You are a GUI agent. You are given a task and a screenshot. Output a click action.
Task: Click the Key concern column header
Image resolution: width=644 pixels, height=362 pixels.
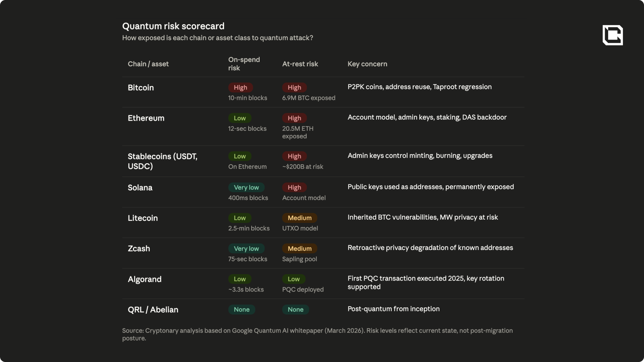pyautogui.click(x=367, y=64)
